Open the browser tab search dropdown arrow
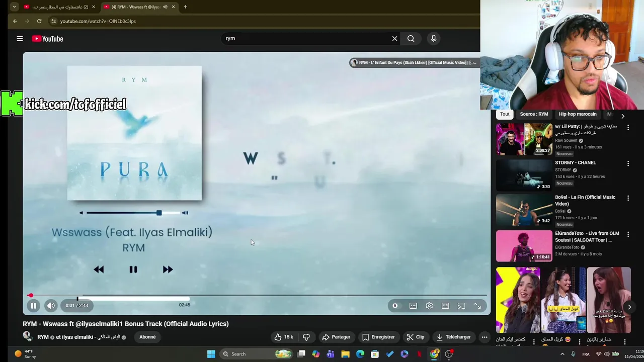Screen dimensions: 644x362 click(x=14, y=7)
